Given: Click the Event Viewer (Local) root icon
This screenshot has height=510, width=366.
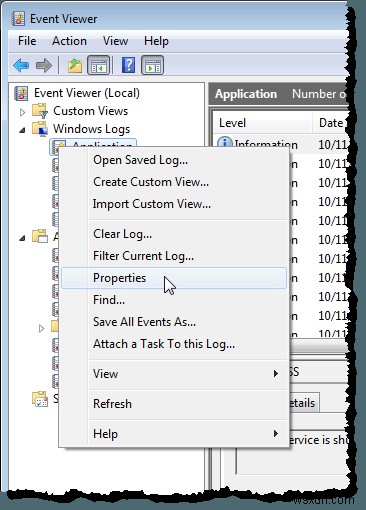Looking at the screenshot, I should point(21,93).
